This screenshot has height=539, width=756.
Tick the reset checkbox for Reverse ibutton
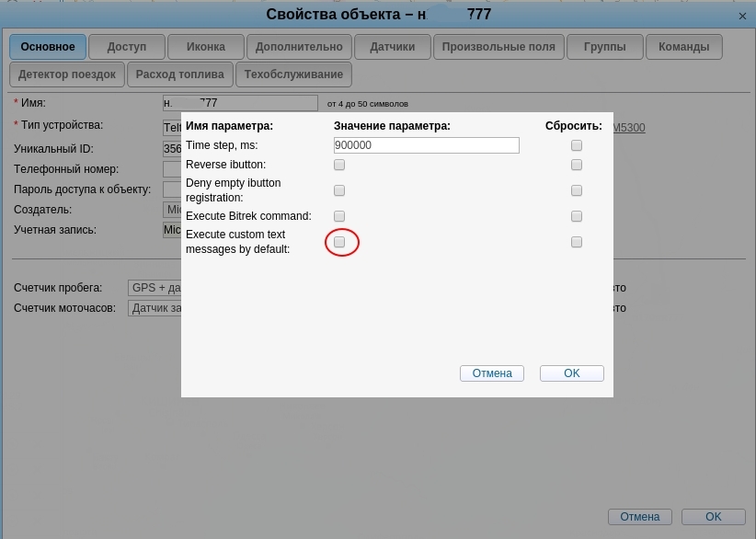tap(577, 165)
